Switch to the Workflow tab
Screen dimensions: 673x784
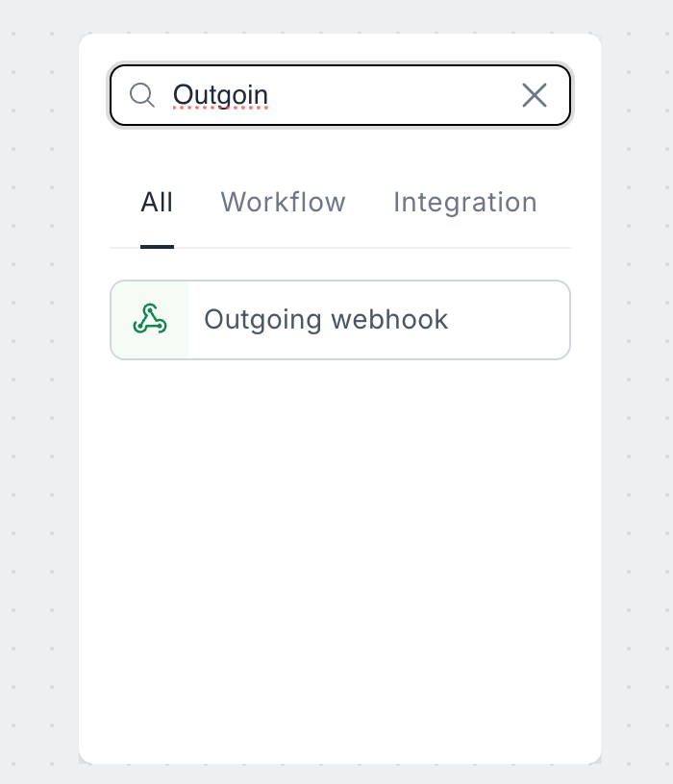[x=283, y=203]
